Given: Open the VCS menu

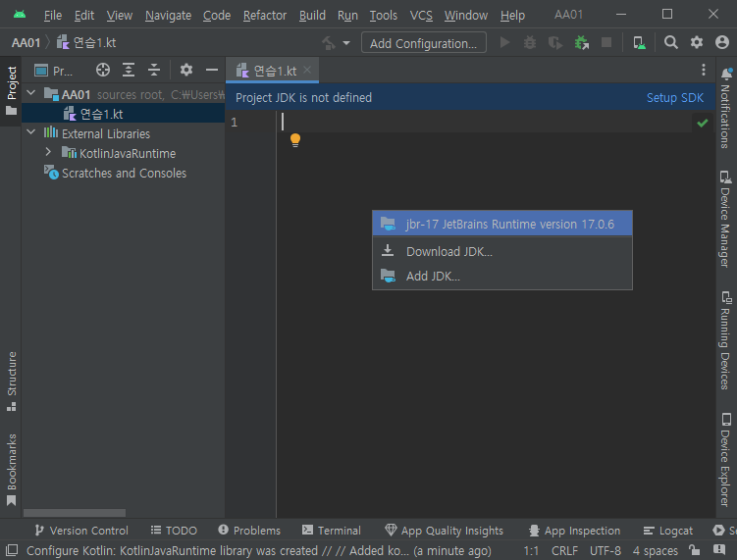Looking at the screenshot, I should click(x=421, y=16).
